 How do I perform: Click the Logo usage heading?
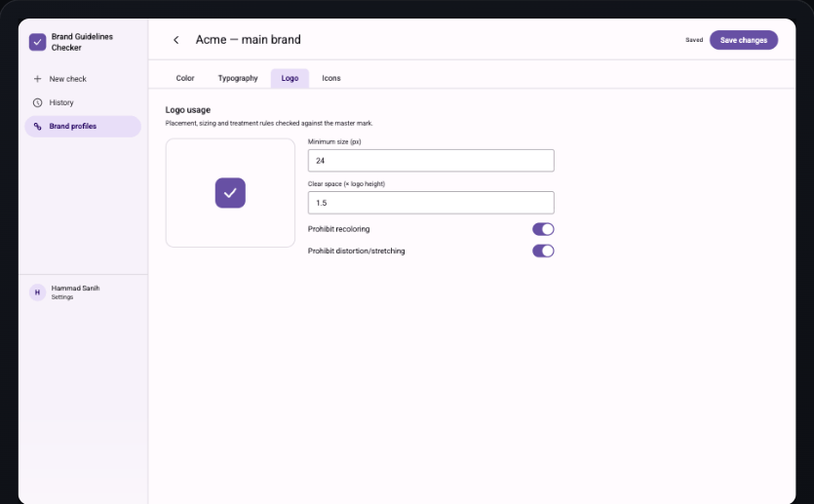tap(188, 110)
